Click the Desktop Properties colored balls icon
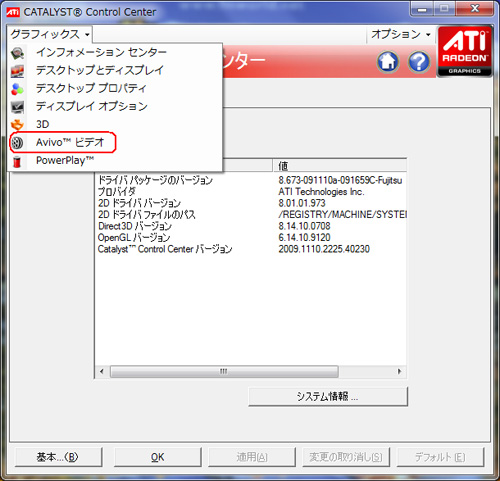The width and height of the screenshot is (500, 481). (17, 89)
